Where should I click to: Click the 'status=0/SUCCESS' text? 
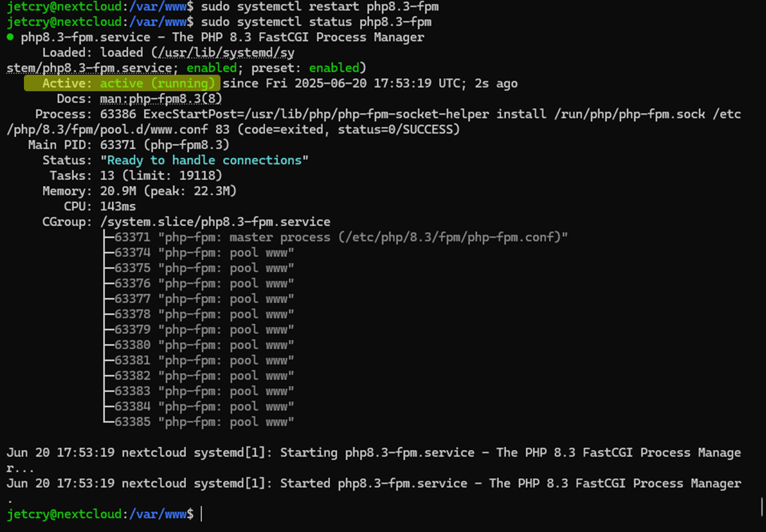pos(395,129)
